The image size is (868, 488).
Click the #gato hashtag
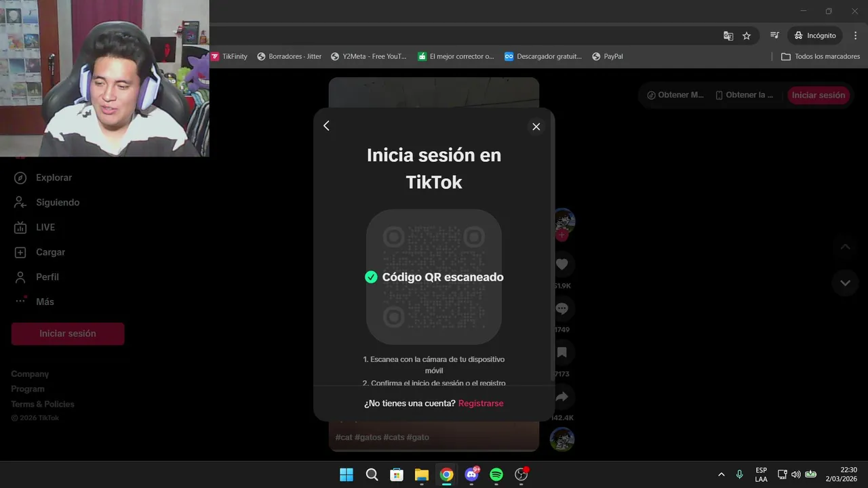[x=418, y=437]
